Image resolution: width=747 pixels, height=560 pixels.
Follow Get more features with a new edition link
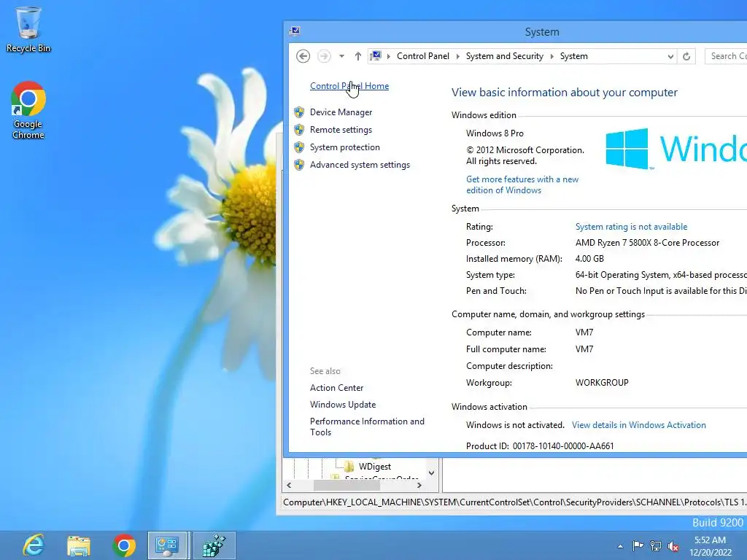[522, 184]
